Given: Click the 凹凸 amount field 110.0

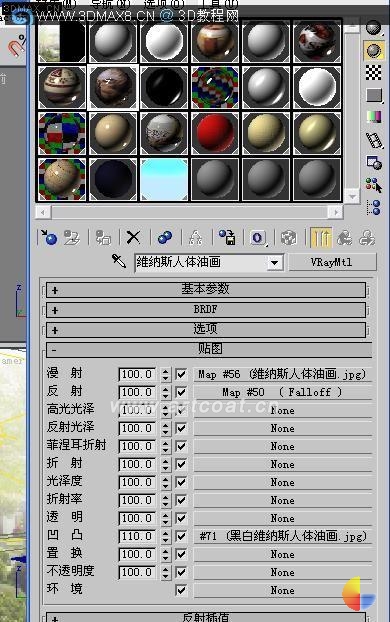Looking at the screenshot, I should (x=137, y=536).
